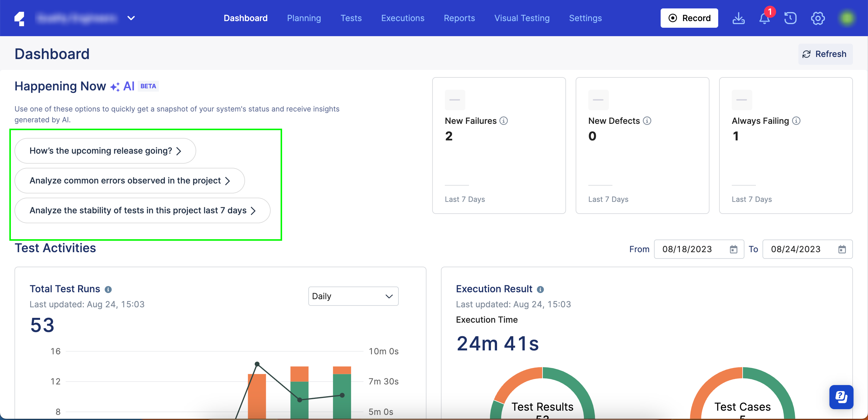Image resolution: width=868 pixels, height=420 pixels.
Task: Click the New Defects info icon
Action: pos(647,121)
